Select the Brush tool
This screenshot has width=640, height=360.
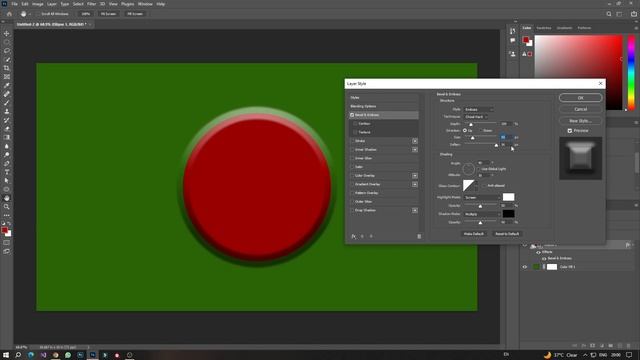coord(7,103)
